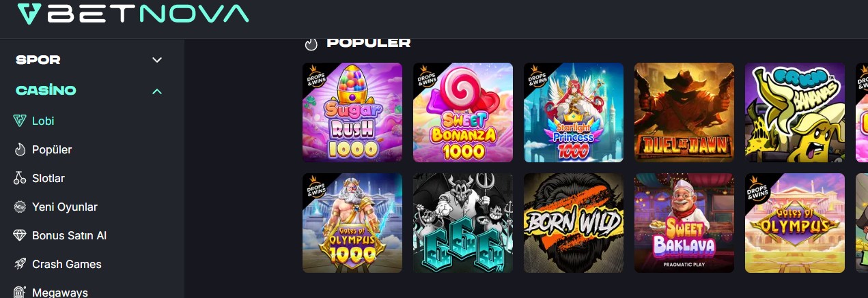This screenshot has width=868, height=298.
Task: Play the Starlight Princess 1000 game
Action: point(574,113)
